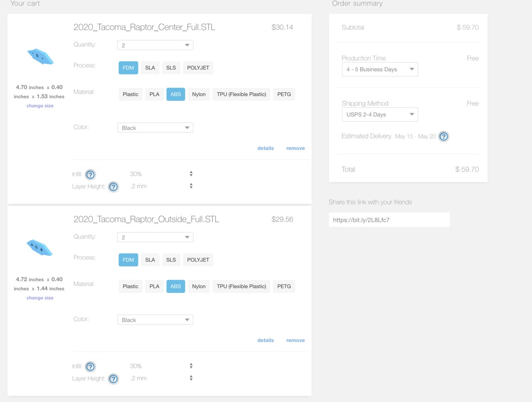Open details for Outside_Full part
This screenshot has height=402, width=532.
click(266, 340)
